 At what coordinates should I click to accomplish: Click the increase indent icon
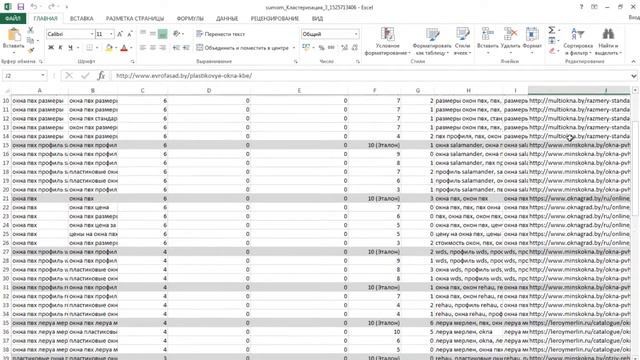click(x=186, y=48)
